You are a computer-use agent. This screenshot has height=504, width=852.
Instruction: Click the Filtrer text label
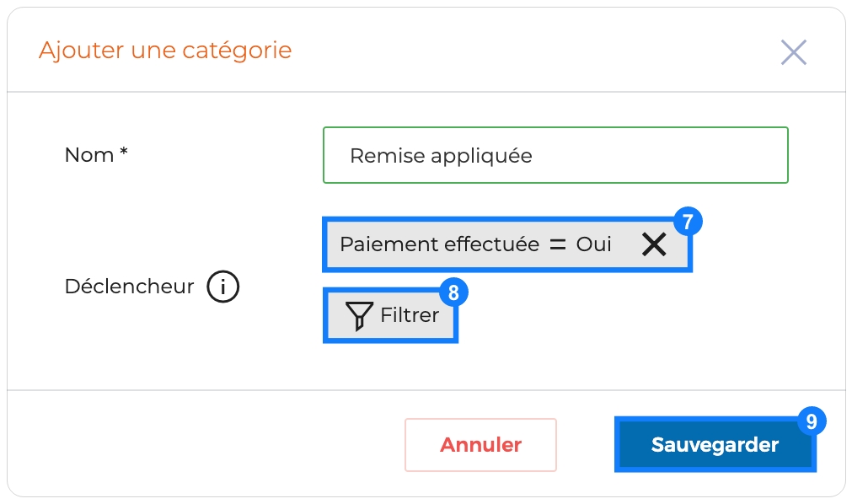point(410,315)
